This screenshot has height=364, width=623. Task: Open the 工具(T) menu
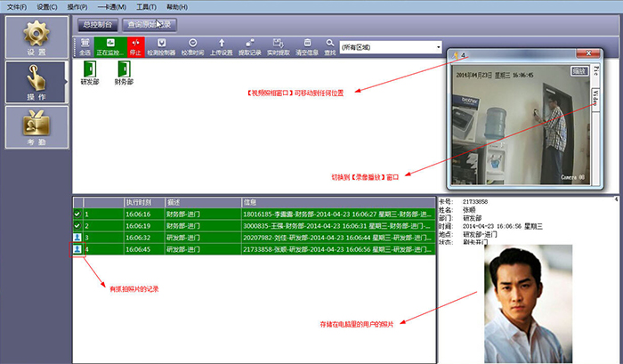tap(146, 7)
